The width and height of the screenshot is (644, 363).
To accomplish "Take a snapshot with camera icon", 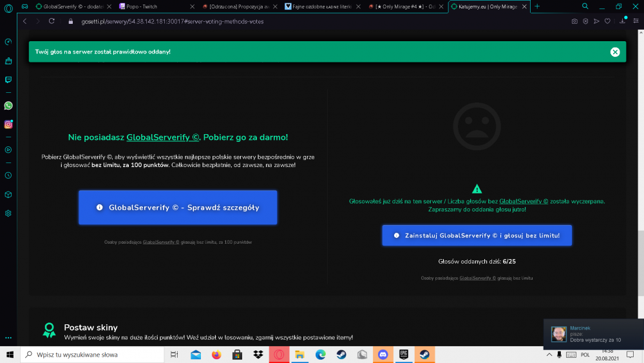I will [574, 21].
